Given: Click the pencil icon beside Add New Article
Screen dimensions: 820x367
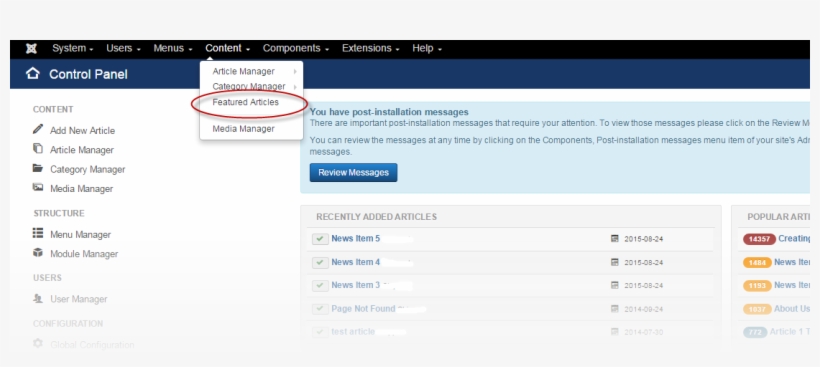Looking at the screenshot, I should [x=38, y=129].
